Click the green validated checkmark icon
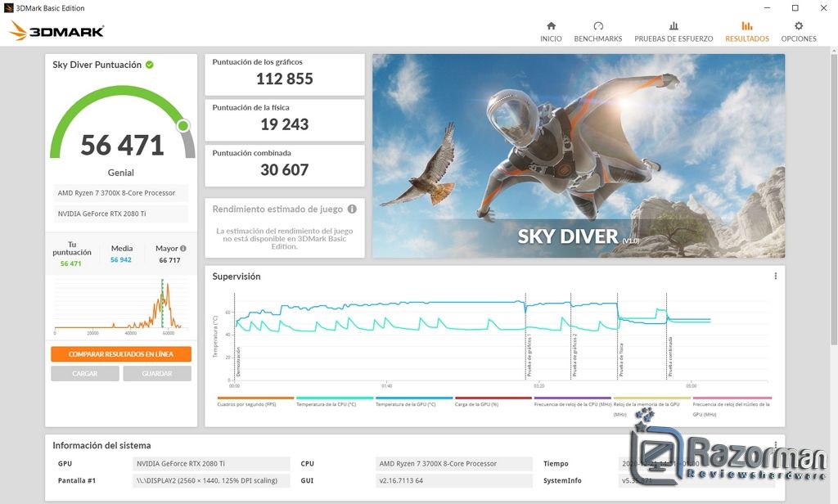The width and height of the screenshot is (838, 504). [x=150, y=65]
